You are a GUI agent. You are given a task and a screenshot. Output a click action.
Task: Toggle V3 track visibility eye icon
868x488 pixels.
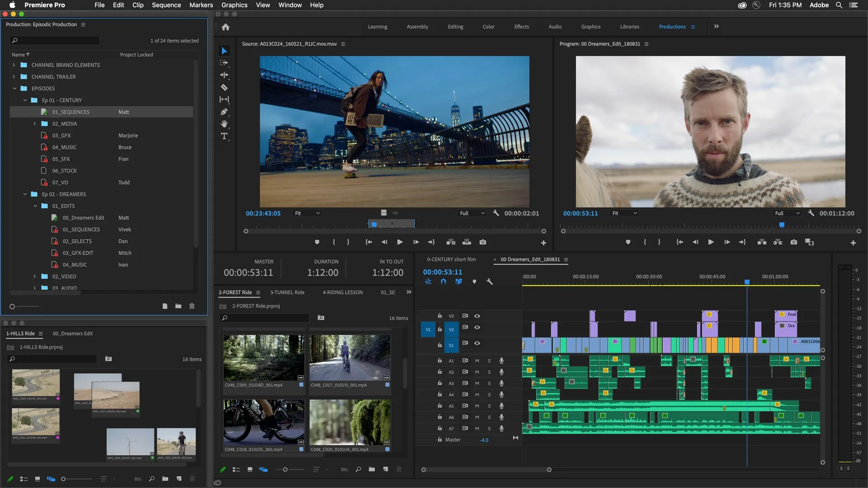pyautogui.click(x=477, y=316)
